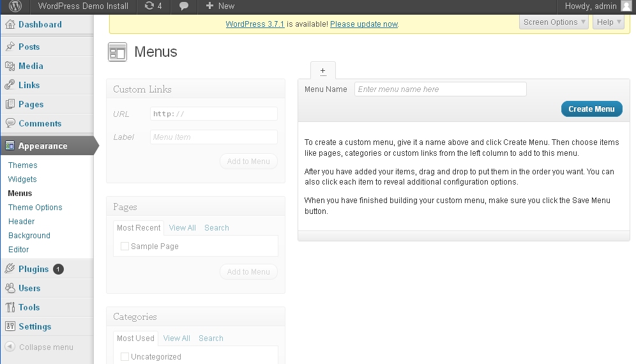The width and height of the screenshot is (636, 364).
Task: Click the Pages panel header
Action: (195, 206)
